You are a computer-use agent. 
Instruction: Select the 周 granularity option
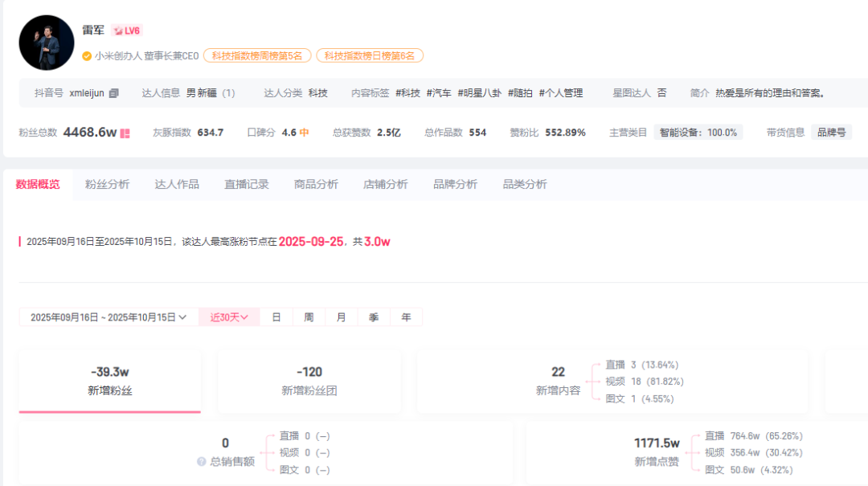(x=309, y=317)
